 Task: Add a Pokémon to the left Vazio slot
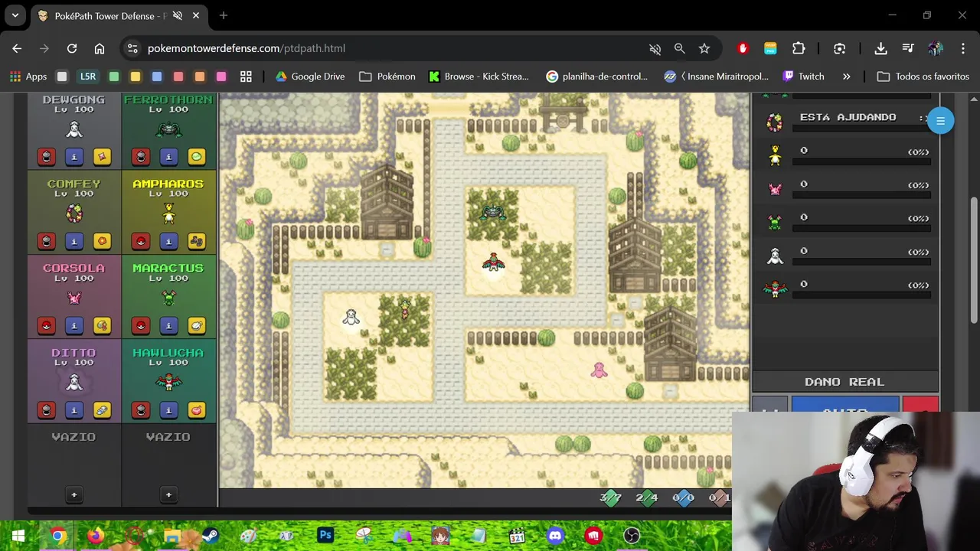coord(74,494)
